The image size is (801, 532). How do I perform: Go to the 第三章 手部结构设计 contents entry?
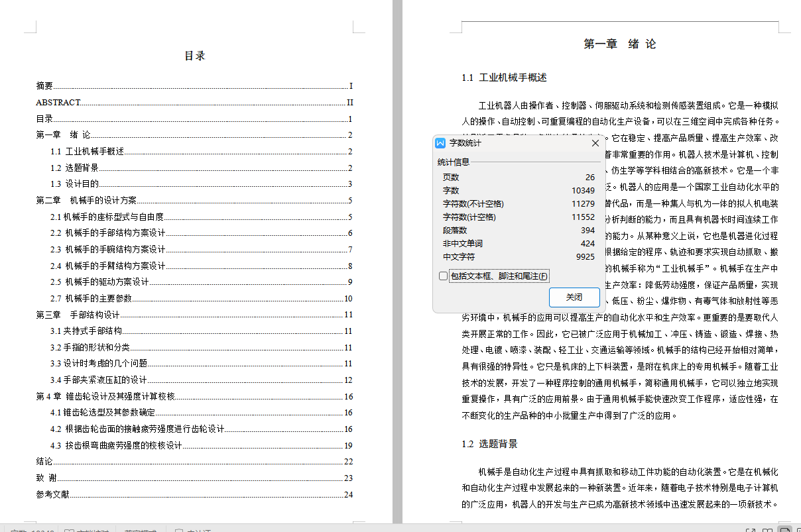(x=194, y=315)
